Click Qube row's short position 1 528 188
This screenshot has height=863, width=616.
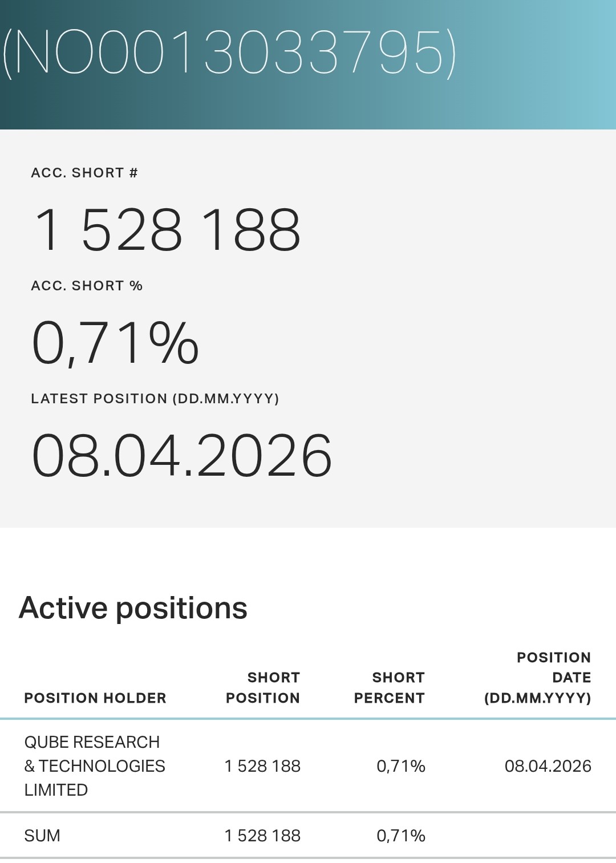click(x=262, y=766)
